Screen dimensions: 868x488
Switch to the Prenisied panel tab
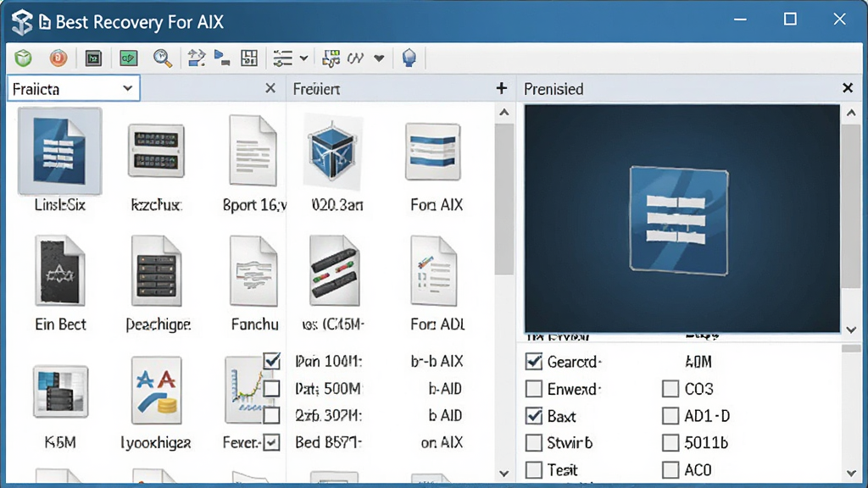pos(554,89)
